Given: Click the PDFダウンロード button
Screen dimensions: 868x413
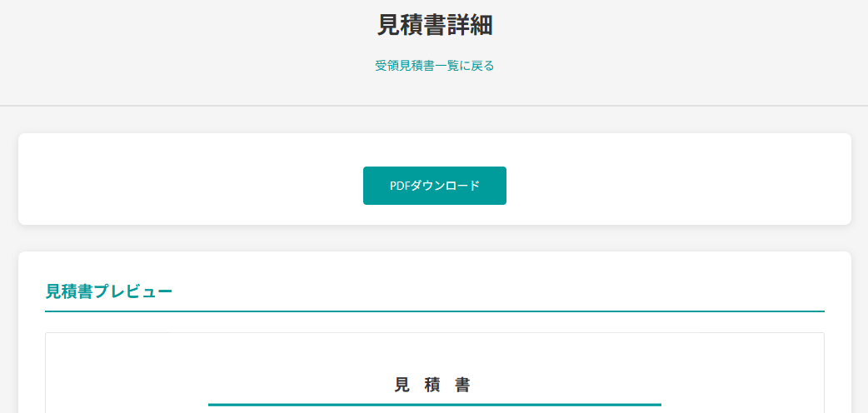Looking at the screenshot, I should pos(434,186).
